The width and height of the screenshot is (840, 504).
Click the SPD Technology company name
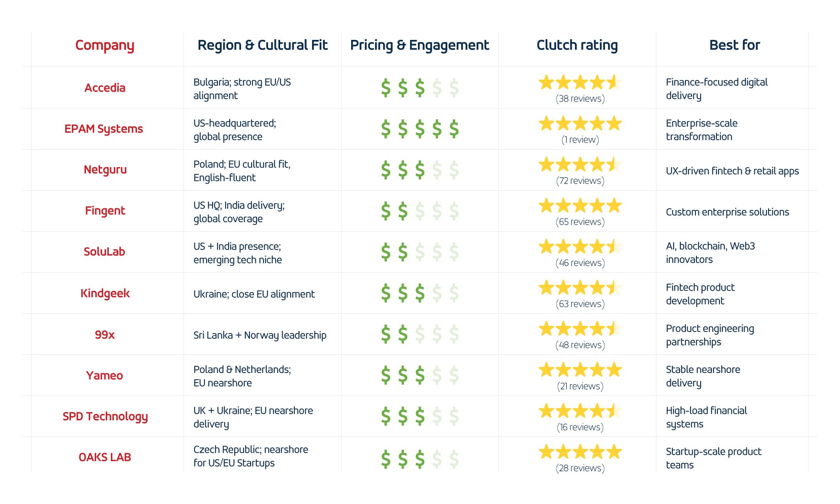pos(105,417)
